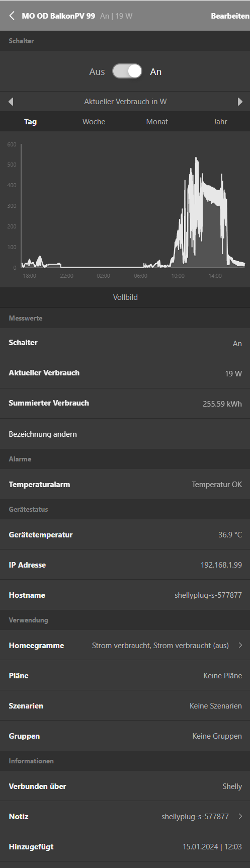Open the Gruppen row
Viewport: 250px width, 868px height.
(125, 736)
